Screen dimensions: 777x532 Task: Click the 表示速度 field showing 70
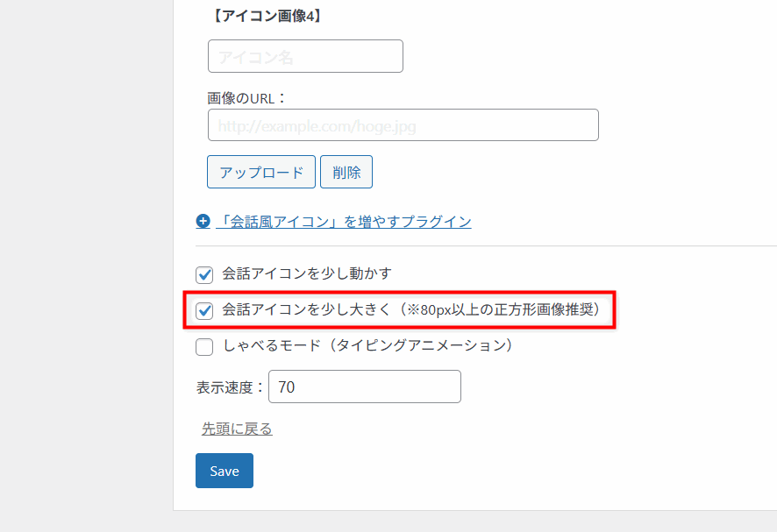[365, 387]
